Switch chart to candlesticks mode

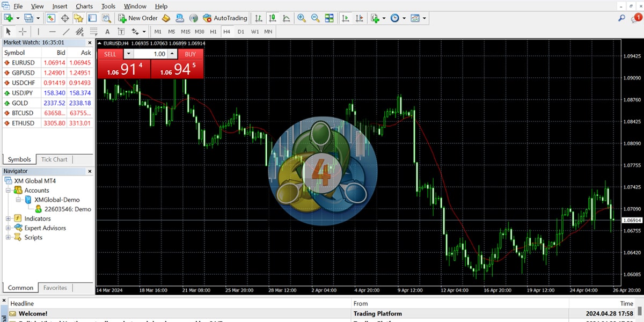[x=273, y=18]
